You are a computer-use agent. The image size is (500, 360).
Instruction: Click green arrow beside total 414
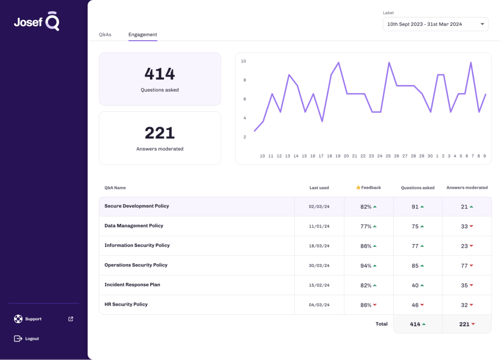424,324
